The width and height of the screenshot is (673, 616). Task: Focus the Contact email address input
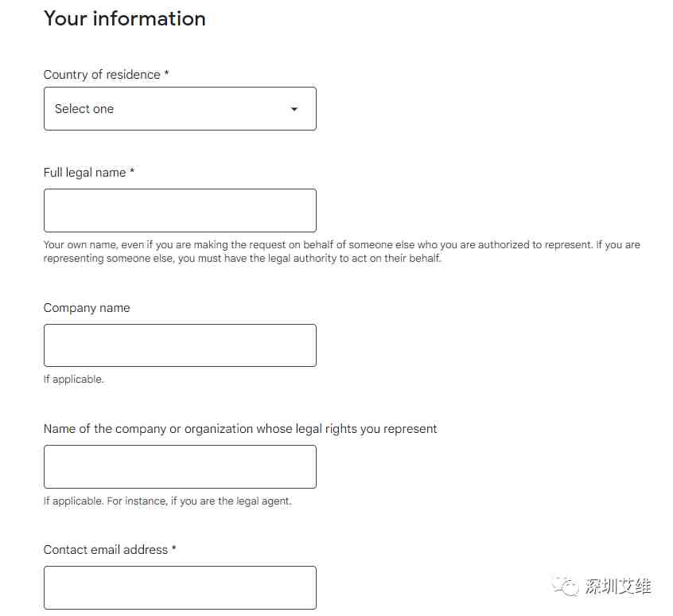(x=180, y=587)
